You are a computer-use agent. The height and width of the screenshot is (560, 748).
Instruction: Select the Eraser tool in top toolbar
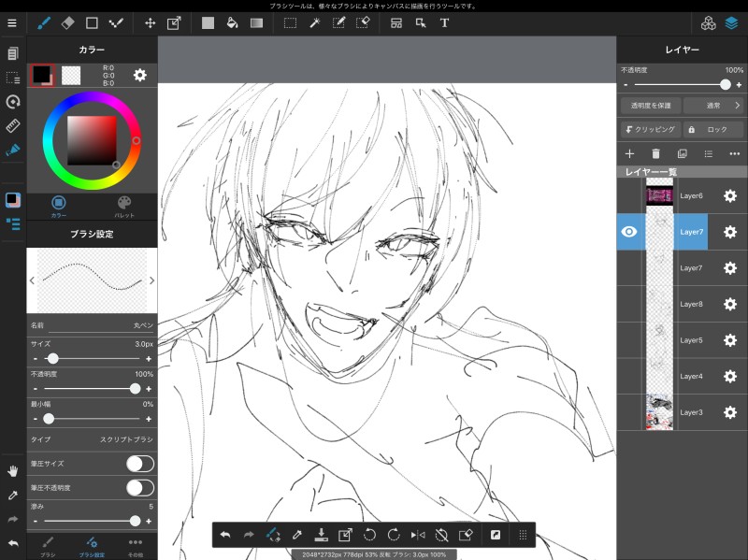[x=67, y=22]
